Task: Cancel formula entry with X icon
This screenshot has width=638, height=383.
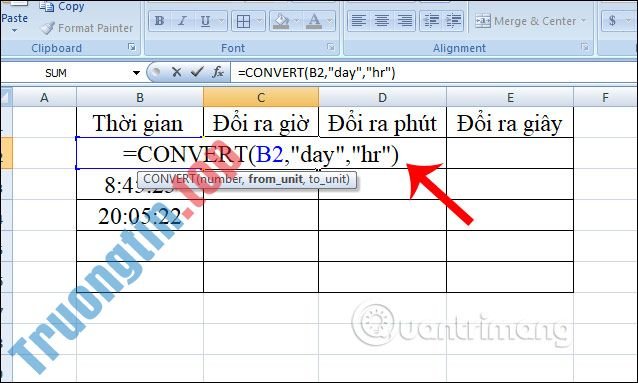Action: [x=176, y=73]
